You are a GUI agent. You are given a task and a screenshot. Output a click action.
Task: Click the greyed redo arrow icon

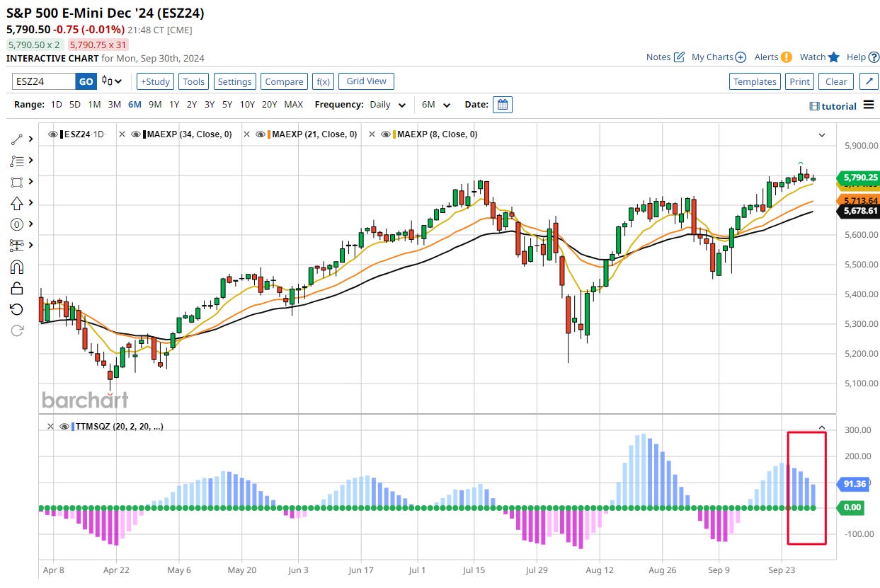(17, 330)
